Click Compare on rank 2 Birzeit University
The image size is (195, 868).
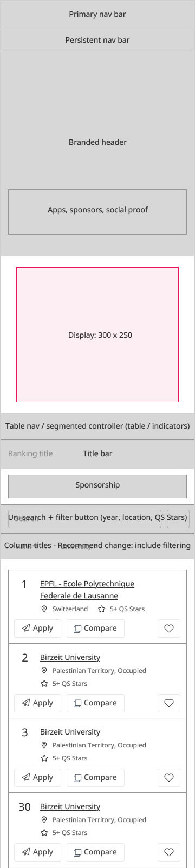click(x=95, y=703)
